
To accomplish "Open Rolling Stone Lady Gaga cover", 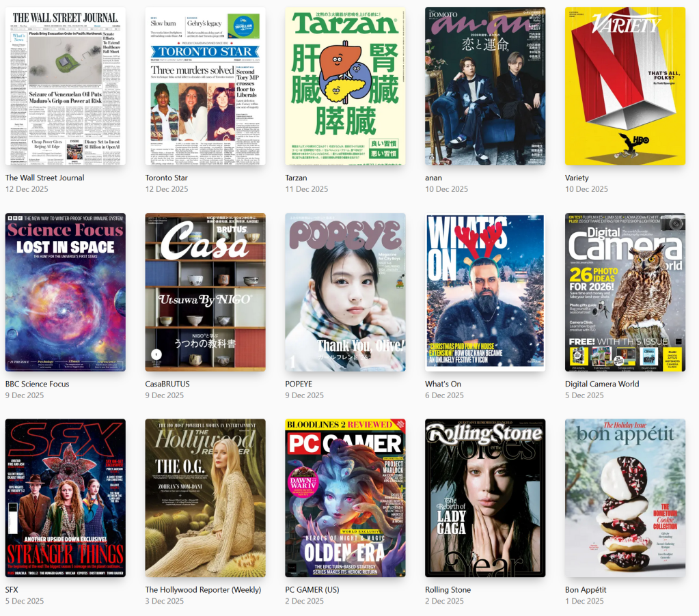I will point(485,498).
